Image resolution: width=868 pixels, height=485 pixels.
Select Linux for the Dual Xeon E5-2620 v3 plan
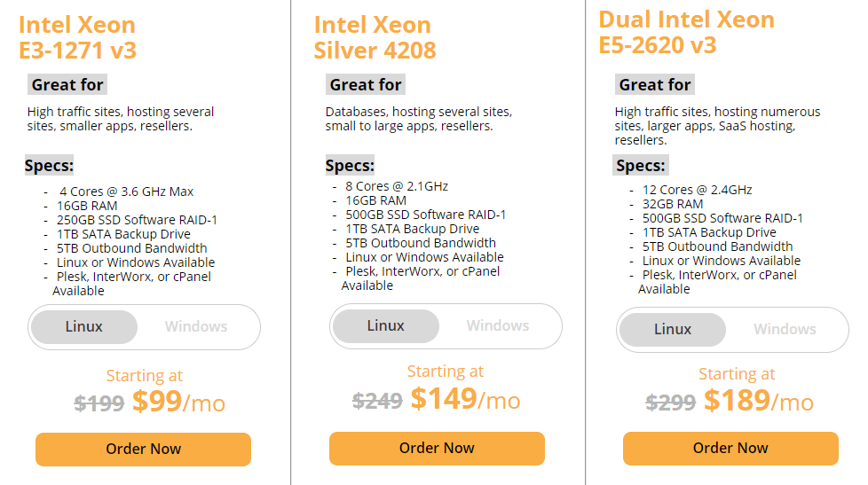(x=673, y=329)
